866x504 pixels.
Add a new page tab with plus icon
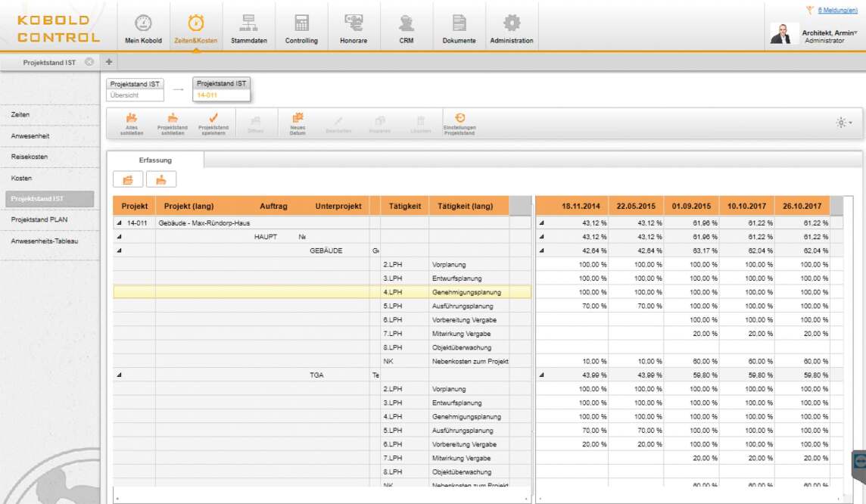pyautogui.click(x=109, y=62)
